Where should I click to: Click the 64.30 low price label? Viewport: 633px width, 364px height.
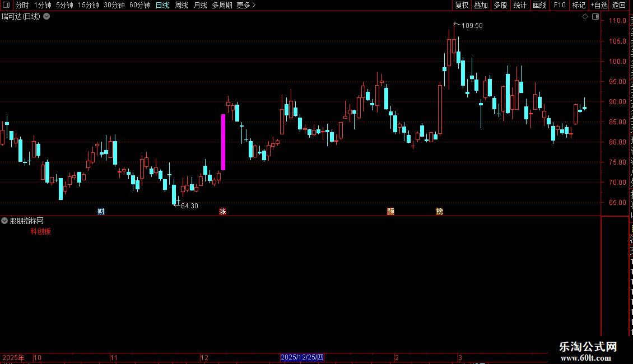[189, 206]
